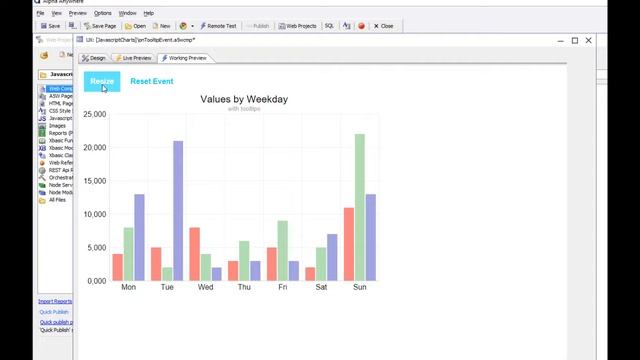
Task: Click the tallest green Sun bar in the chart
Action: click(x=360, y=207)
